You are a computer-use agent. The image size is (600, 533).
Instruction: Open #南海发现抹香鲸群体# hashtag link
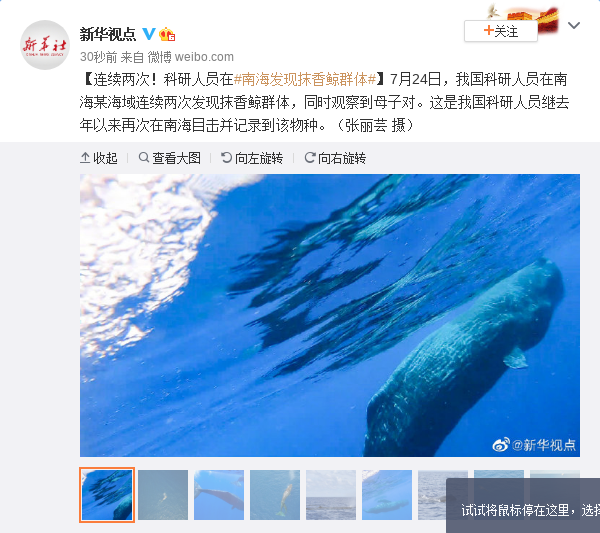305,80
